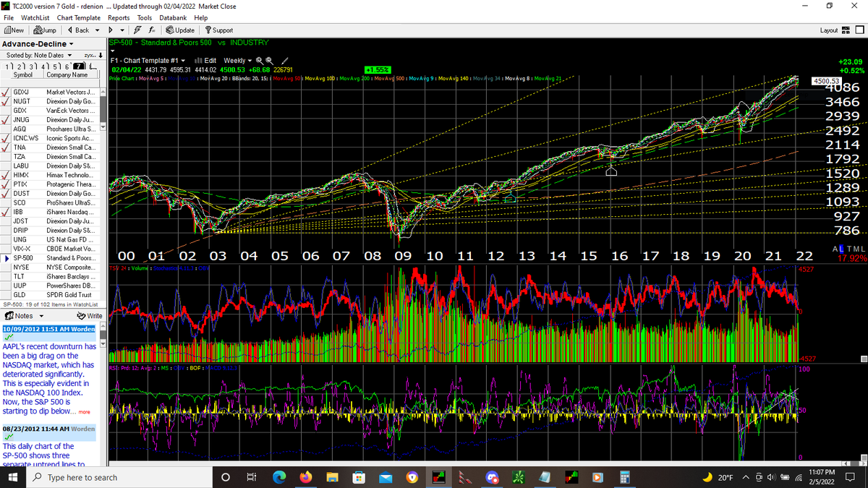Open the Mail app from taskbar
868x488 pixels.
384,477
